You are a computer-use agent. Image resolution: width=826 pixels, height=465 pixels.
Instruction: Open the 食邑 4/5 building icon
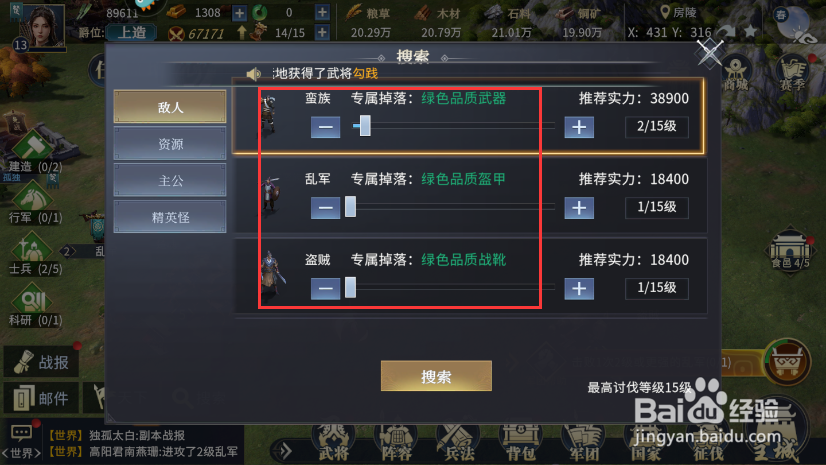(x=790, y=250)
